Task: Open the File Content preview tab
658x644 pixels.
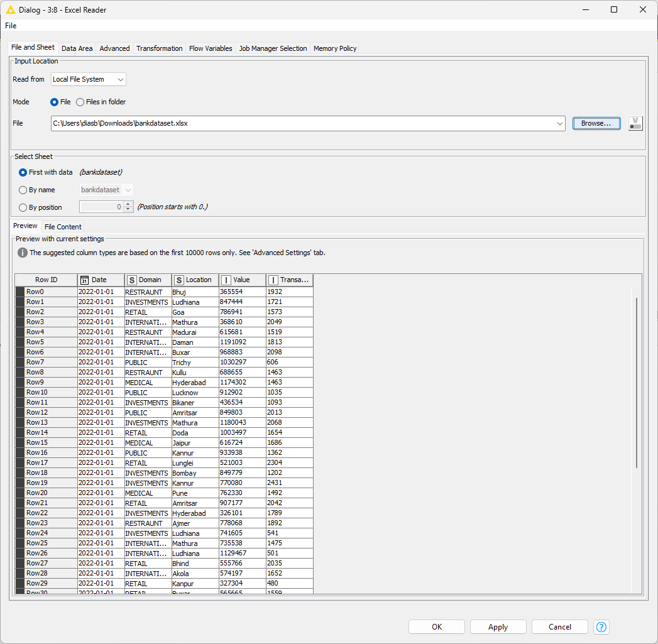Action: [x=63, y=226]
